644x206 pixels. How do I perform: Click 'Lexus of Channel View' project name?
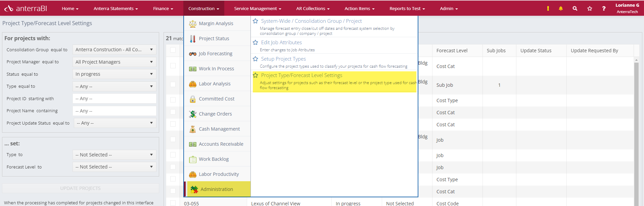tap(276, 203)
